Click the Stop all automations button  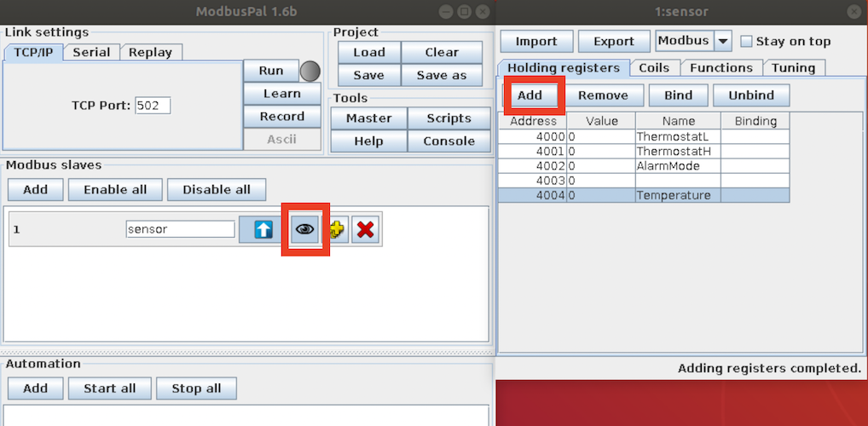pos(196,389)
